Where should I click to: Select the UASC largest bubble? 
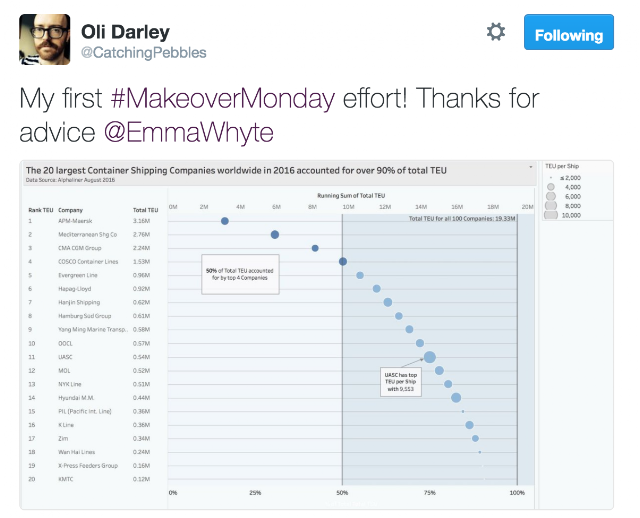point(429,357)
